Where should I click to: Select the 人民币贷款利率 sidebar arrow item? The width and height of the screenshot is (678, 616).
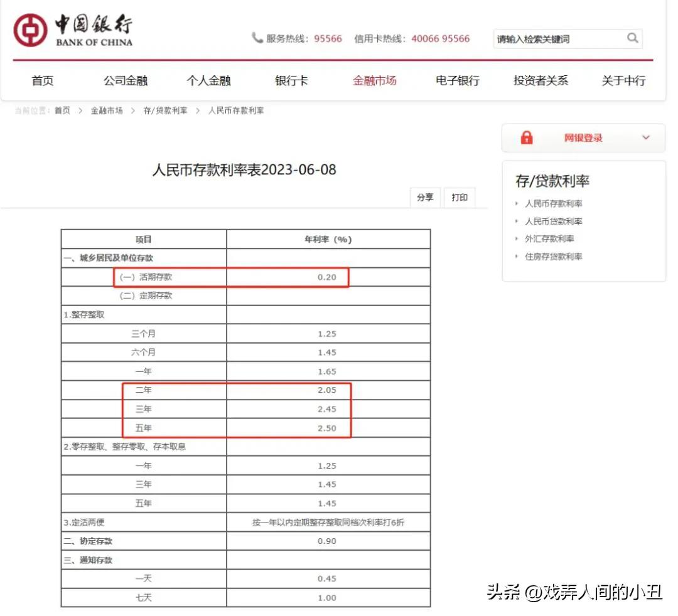coord(553,221)
